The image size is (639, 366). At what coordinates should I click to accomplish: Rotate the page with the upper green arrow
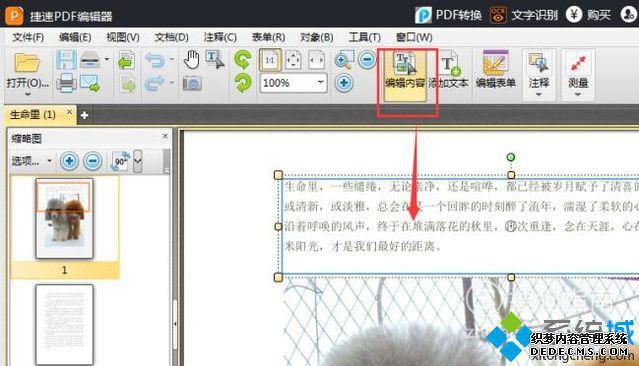(243, 60)
